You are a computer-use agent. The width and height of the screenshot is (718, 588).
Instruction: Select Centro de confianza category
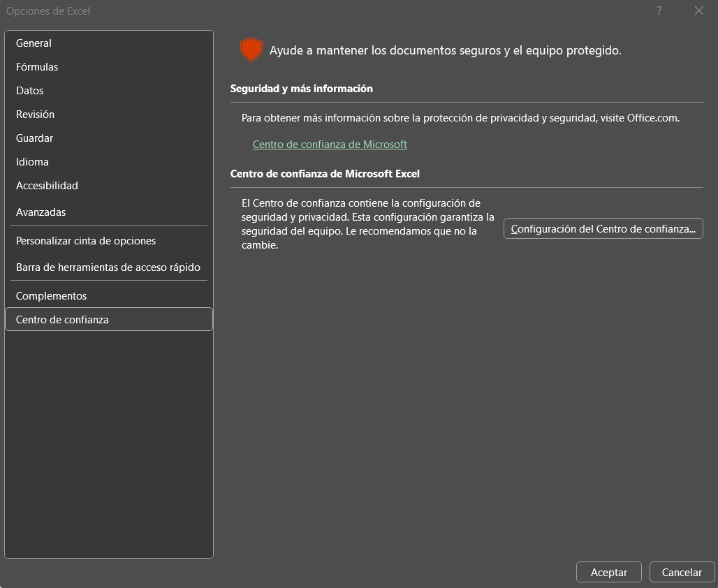pos(108,319)
